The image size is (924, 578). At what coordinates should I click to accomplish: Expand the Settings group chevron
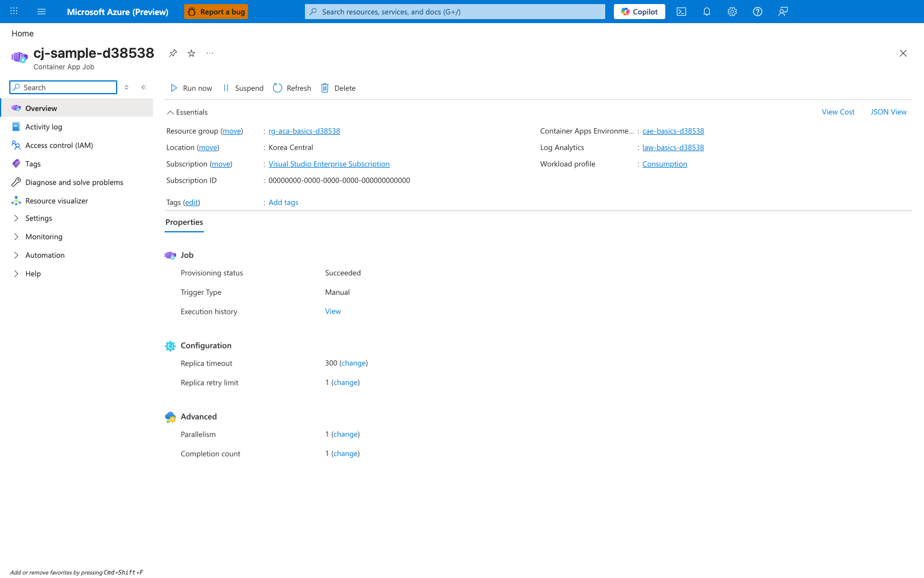pos(16,218)
